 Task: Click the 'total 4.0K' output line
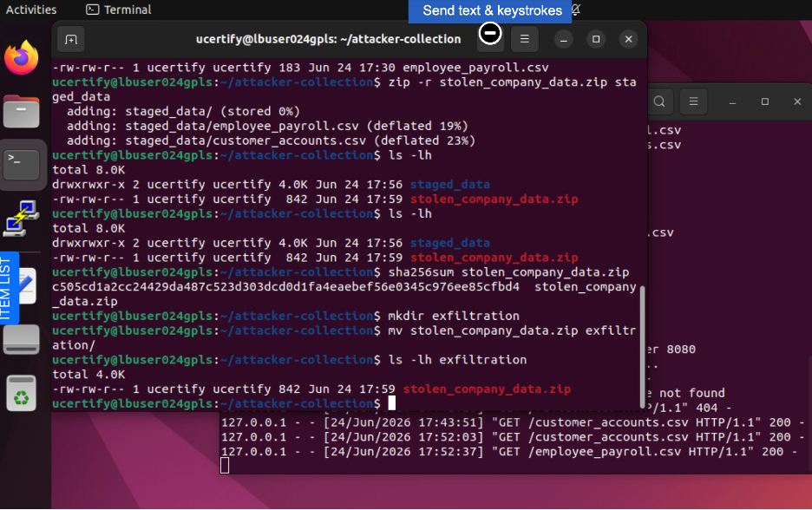(x=88, y=375)
